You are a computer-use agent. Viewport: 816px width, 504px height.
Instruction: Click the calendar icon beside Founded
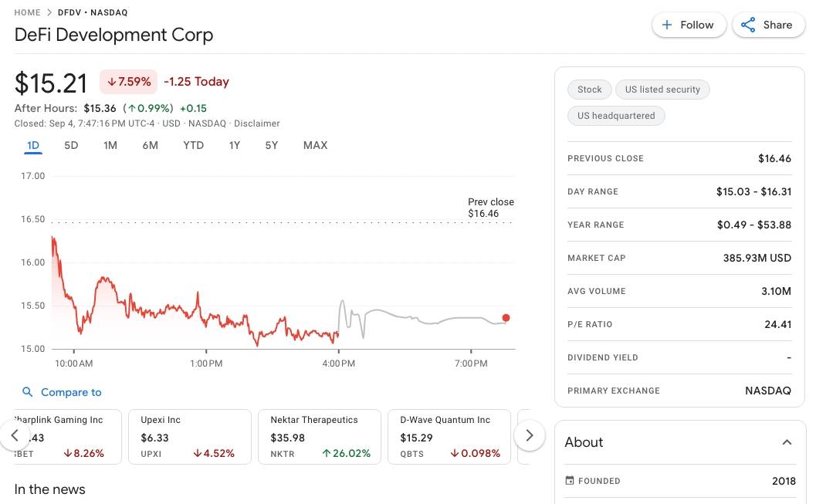[x=570, y=481]
